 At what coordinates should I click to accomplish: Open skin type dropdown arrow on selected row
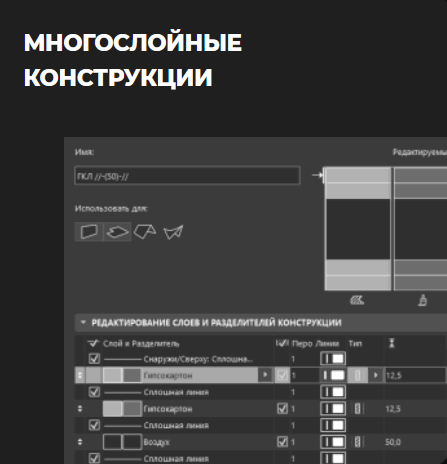(376, 375)
